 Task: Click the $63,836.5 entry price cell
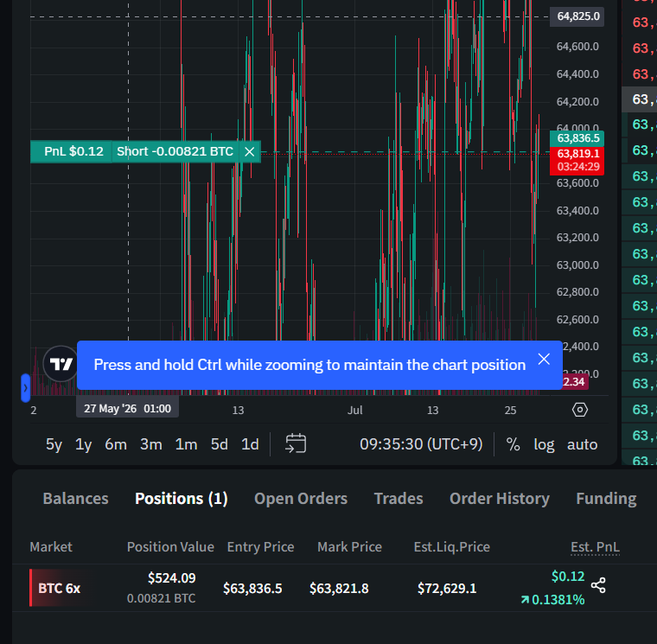(252, 589)
